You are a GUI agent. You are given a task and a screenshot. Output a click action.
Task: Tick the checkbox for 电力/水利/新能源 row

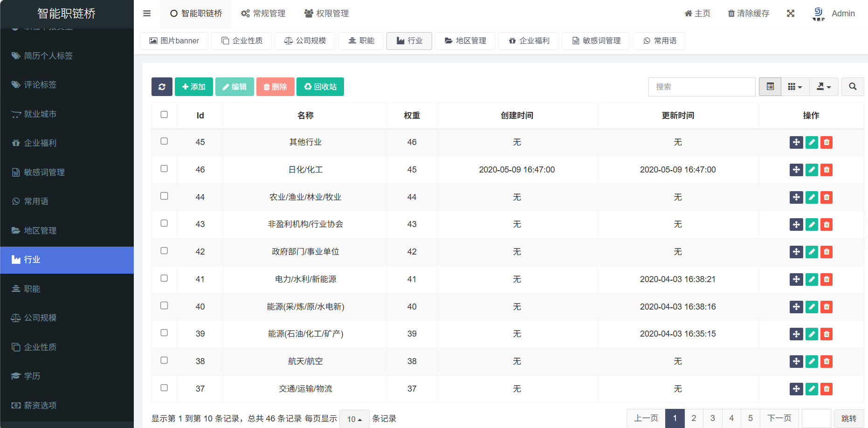tap(164, 278)
